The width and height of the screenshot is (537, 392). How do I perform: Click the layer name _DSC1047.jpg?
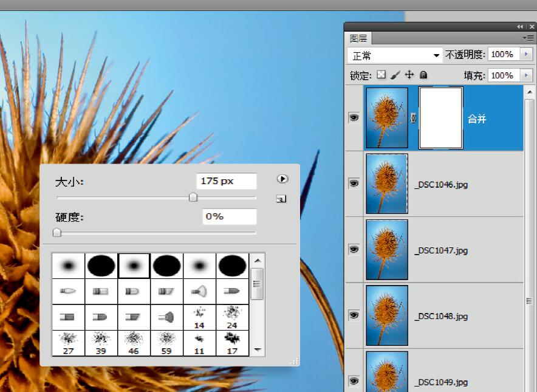coord(441,250)
